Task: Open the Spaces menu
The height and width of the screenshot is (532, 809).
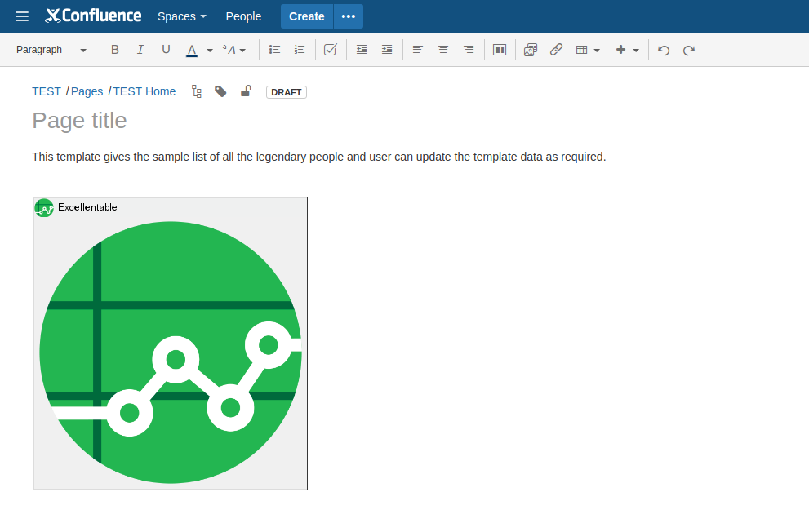Action: click(x=181, y=16)
